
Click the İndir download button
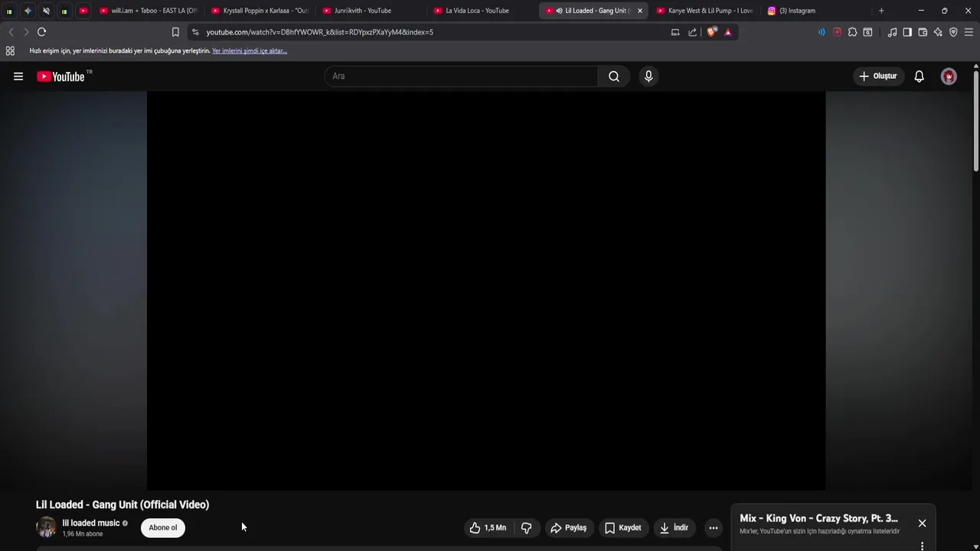coord(675,527)
